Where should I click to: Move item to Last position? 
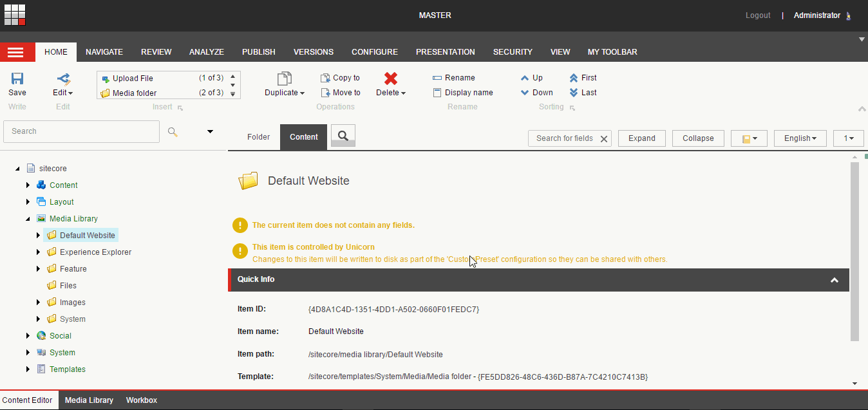pos(583,93)
